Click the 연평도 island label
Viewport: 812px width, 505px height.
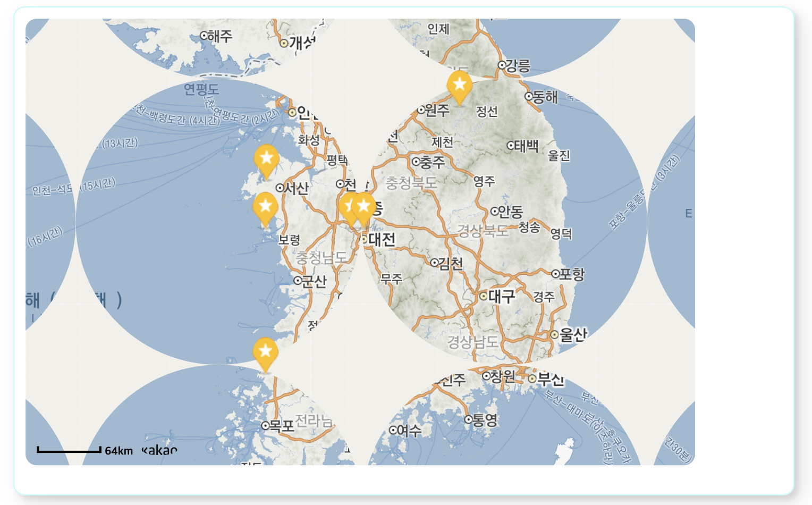point(201,89)
